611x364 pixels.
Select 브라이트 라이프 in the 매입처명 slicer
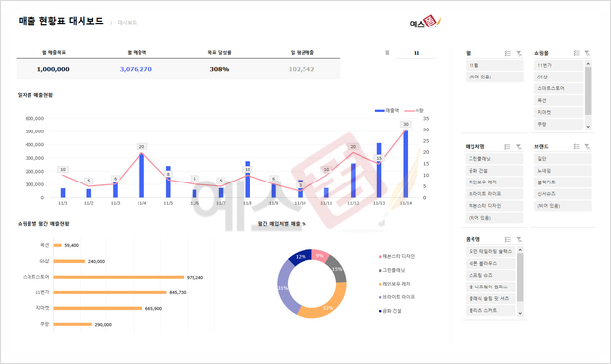point(494,194)
